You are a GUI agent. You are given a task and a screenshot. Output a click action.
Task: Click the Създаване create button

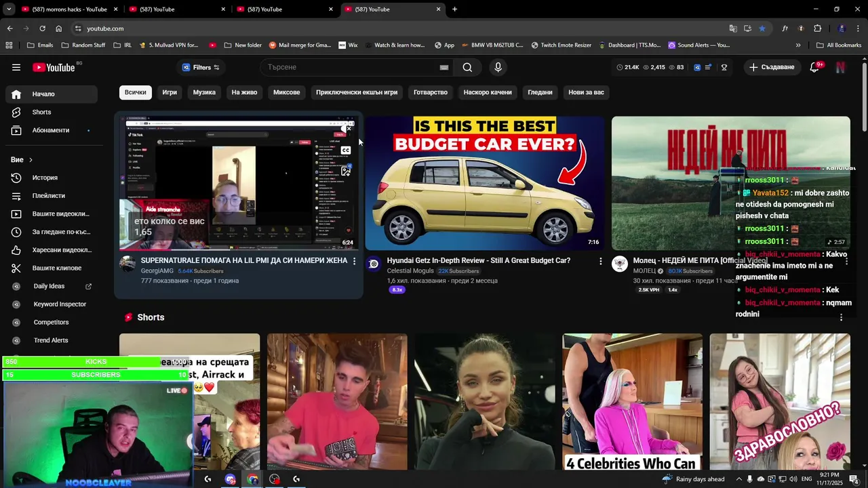coord(772,67)
